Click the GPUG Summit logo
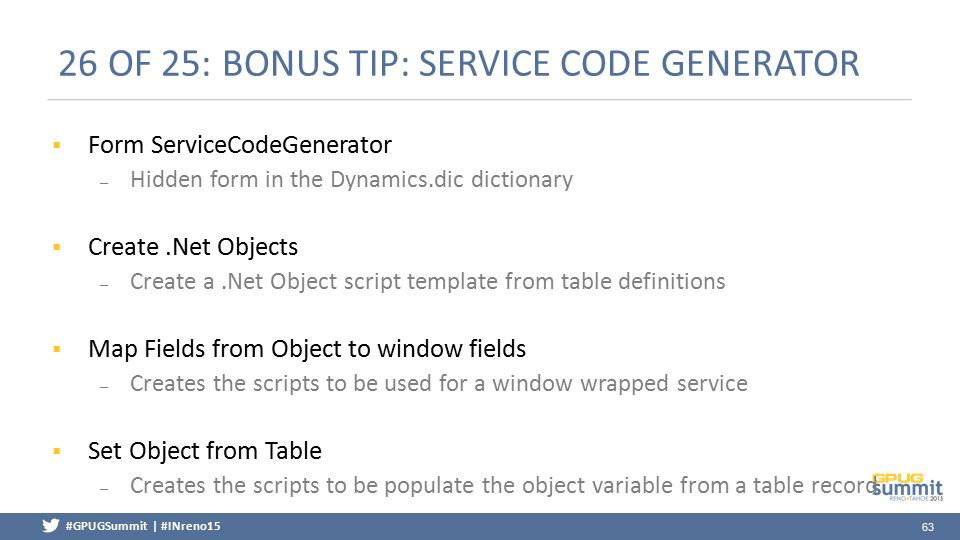 point(908,487)
